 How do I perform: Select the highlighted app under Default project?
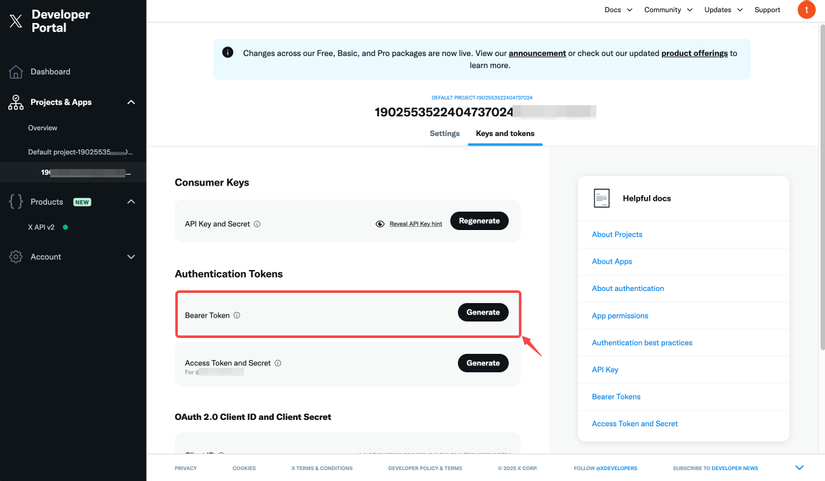pyautogui.click(x=73, y=172)
